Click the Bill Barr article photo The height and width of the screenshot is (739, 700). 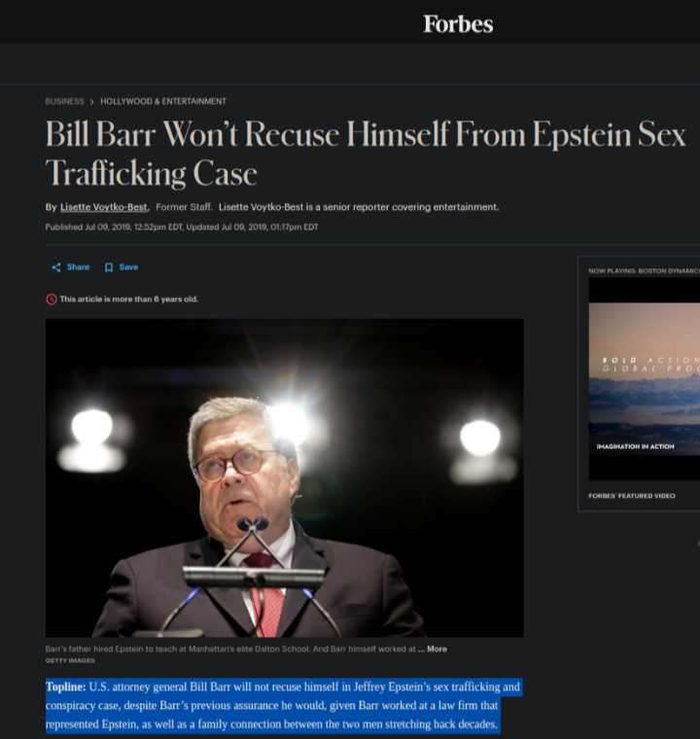click(x=284, y=477)
